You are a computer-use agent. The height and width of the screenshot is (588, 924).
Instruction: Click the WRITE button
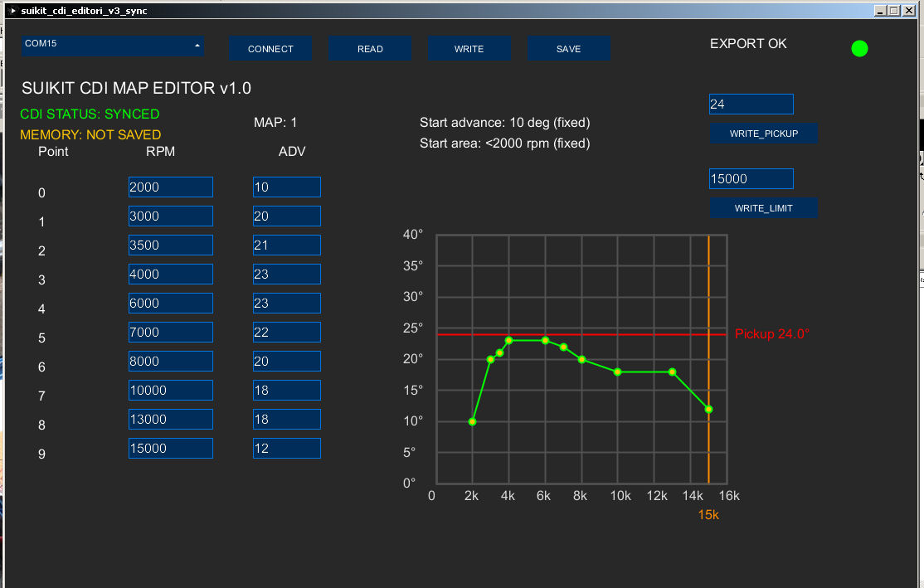[469, 48]
